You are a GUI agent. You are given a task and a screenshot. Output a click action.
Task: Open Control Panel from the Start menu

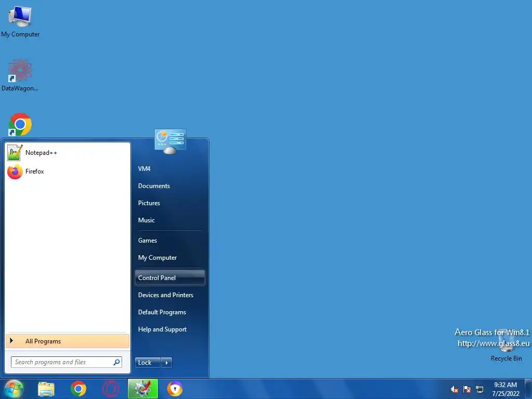coord(170,278)
